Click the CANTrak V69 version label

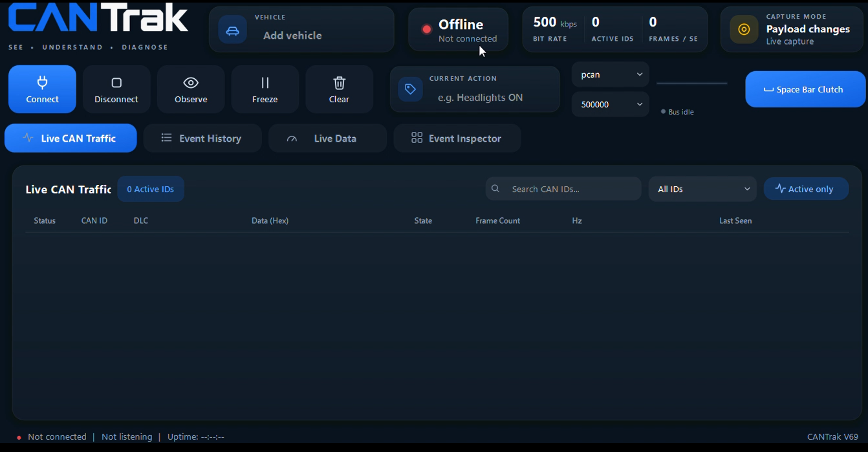832,436
